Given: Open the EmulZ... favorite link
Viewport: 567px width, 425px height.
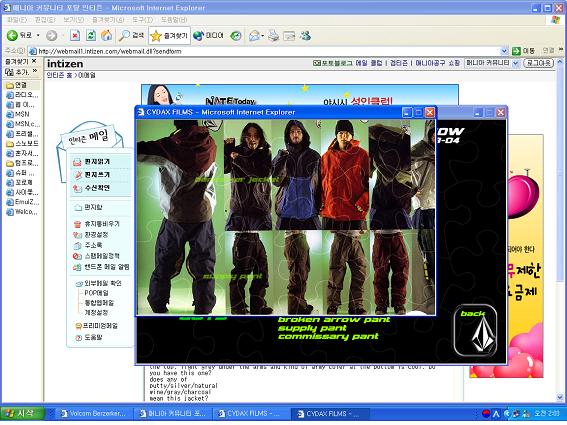Looking at the screenshot, I should click(x=22, y=202).
